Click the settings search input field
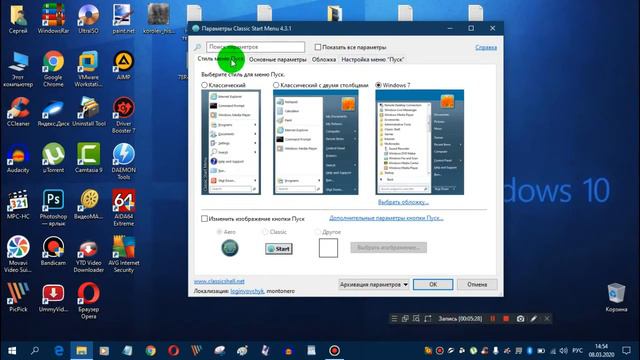This screenshot has height=360, width=640. 256,47
